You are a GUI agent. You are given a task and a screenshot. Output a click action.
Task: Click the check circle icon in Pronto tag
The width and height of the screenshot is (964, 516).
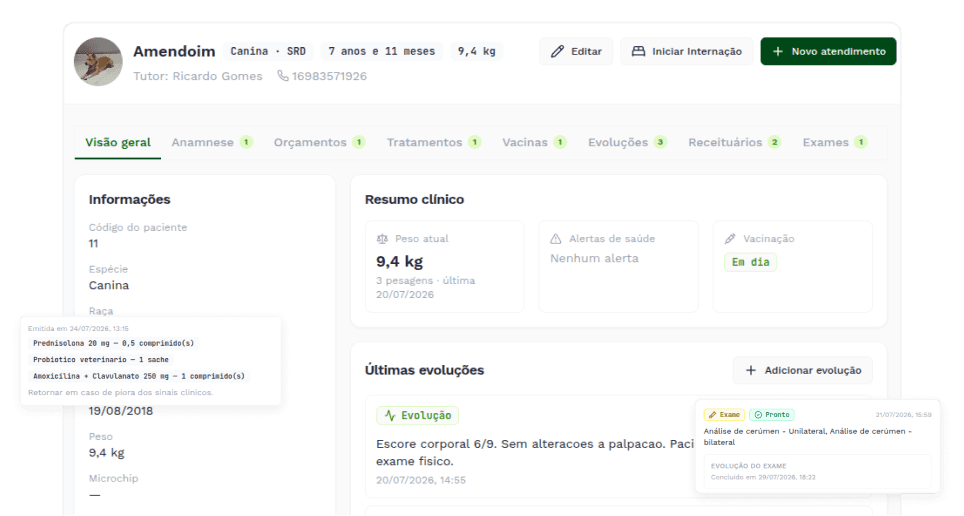click(758, 415)
